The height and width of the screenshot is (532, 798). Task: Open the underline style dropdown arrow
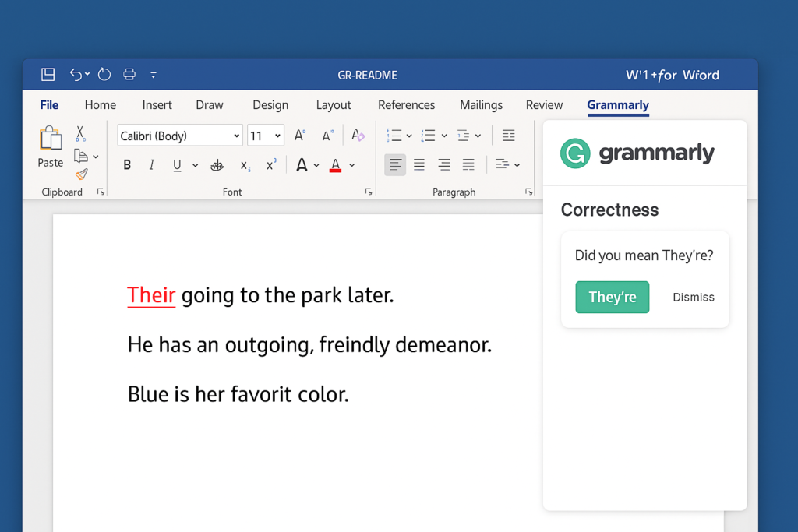[x=195, y=165]
